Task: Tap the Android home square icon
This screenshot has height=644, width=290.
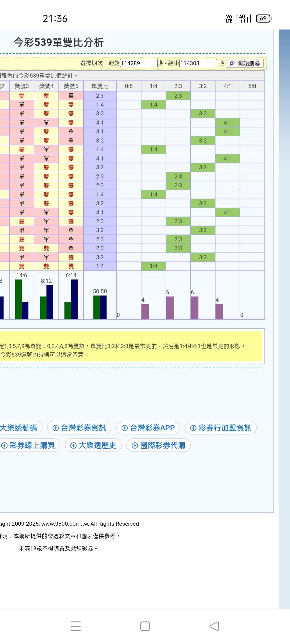Action: coord(145,626)
